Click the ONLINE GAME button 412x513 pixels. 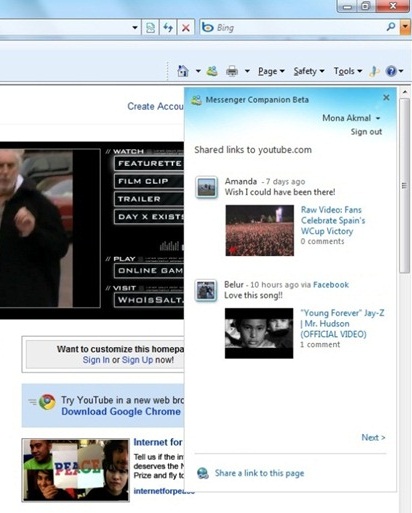pos(149,271)
